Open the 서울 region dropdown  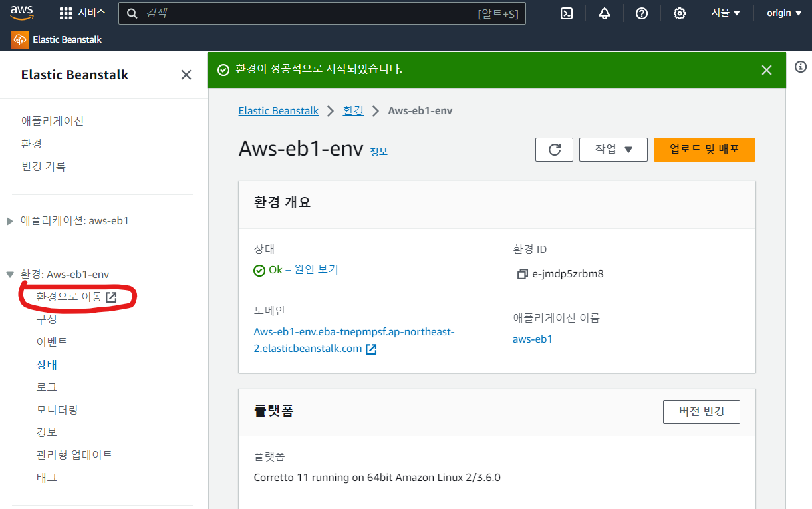pos(726,13)
